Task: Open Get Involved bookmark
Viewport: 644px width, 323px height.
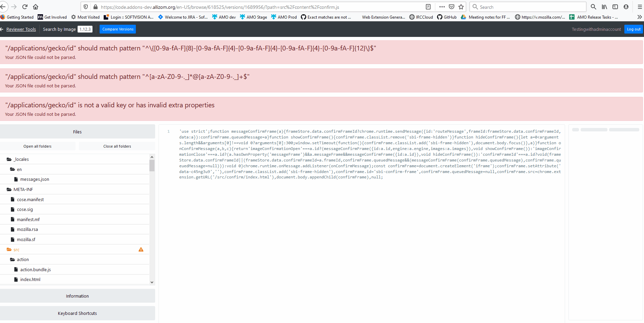Action: coord(52,17)
